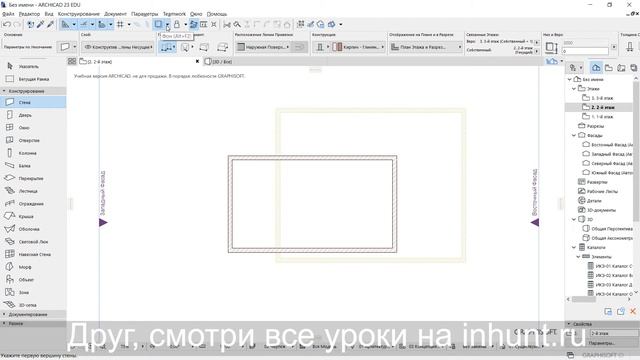Click the measure ruler triangle icon
The image size is (640, 360).
click(x=65, y=24)
